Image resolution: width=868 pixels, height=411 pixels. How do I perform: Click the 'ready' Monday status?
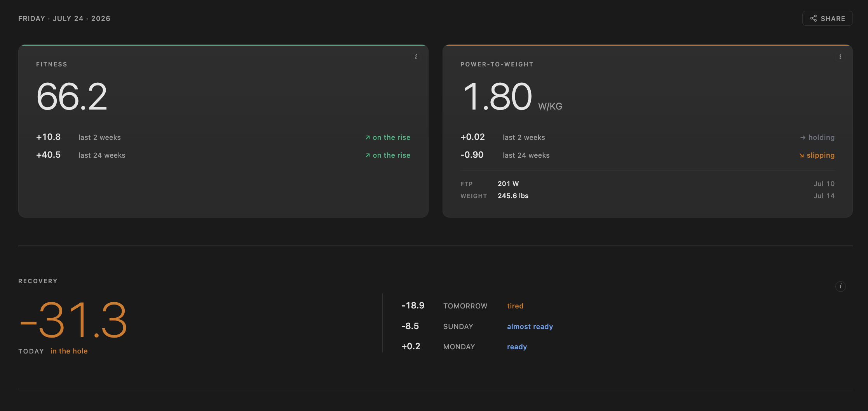point(517,347)
